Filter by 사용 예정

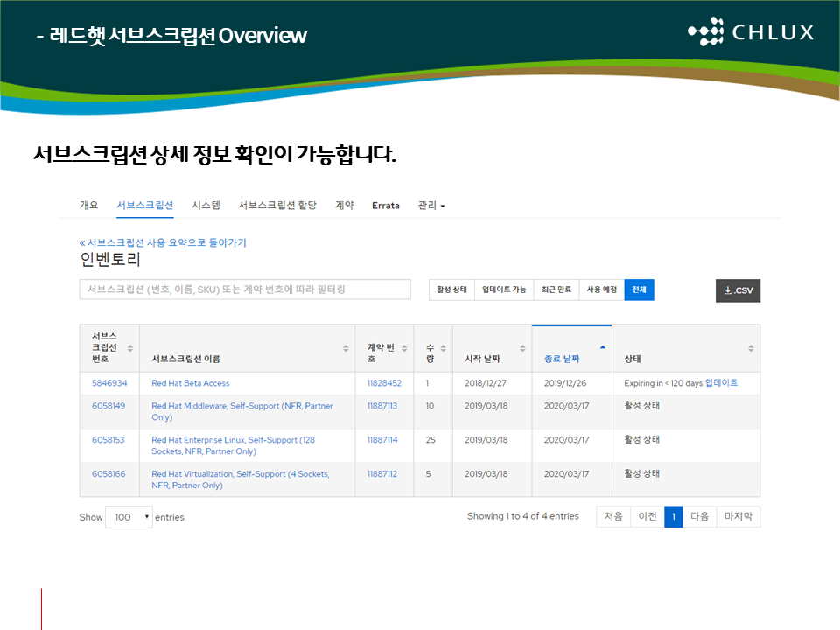[x=602, y=290]
